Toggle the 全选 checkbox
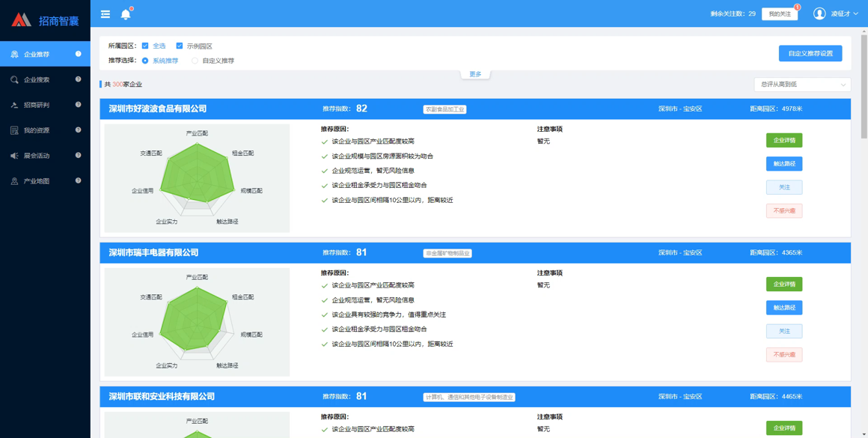The width and height of the screenshot is (868, 438). [145, 46]
